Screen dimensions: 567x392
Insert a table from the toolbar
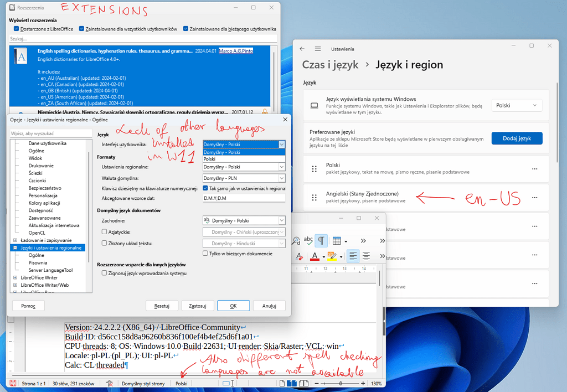pos(337,240)
